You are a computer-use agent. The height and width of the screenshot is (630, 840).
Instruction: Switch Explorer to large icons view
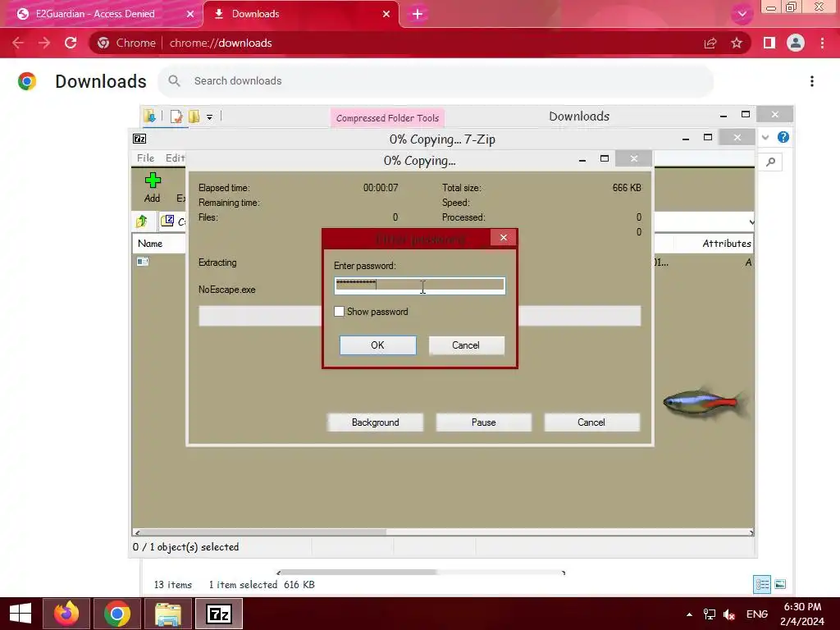tap(781, 584)
